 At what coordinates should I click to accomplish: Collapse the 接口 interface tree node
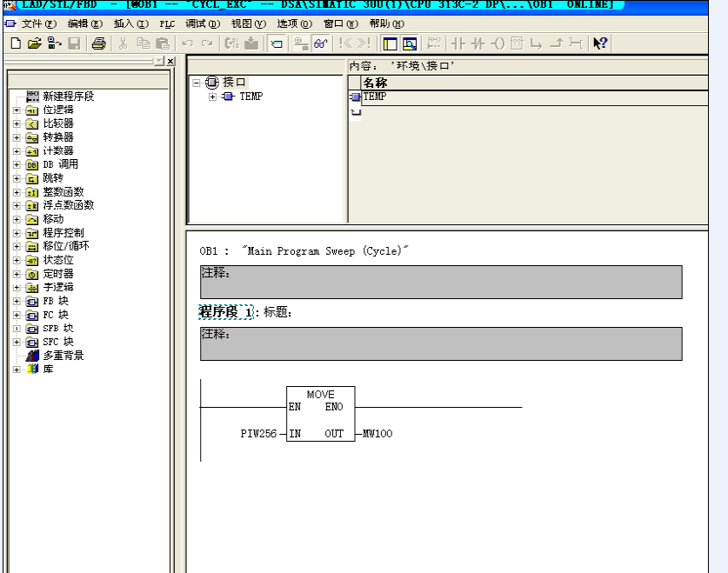click(x=197, y=83)
